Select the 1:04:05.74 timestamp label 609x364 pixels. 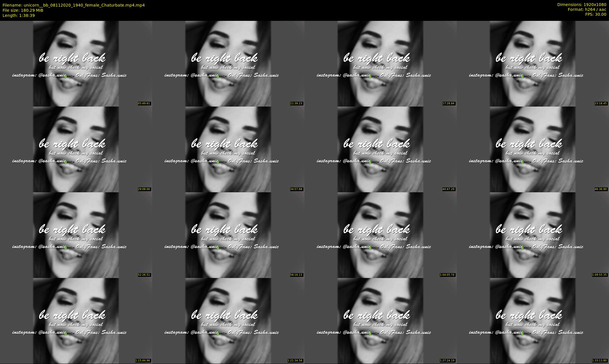click(447, 275)
